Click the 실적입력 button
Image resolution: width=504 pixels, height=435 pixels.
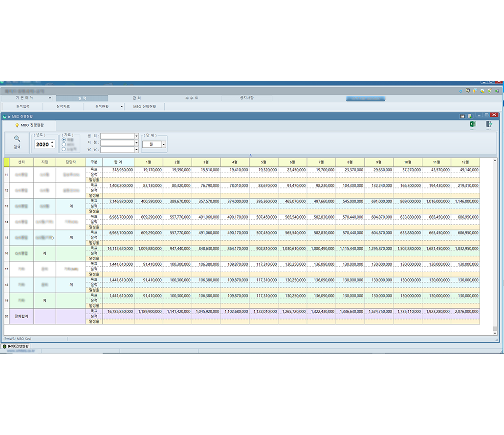click(x=22, y=106)
